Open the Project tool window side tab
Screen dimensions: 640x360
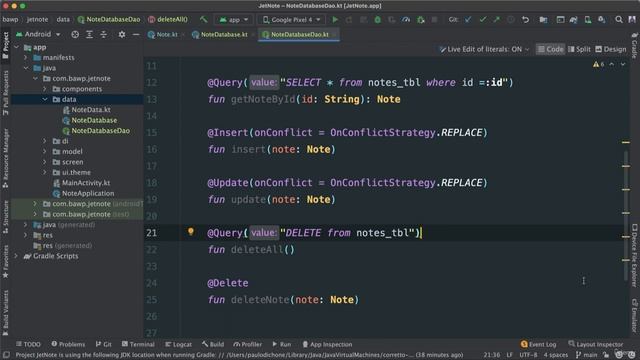pyautogui.click(x=5, y=45)
